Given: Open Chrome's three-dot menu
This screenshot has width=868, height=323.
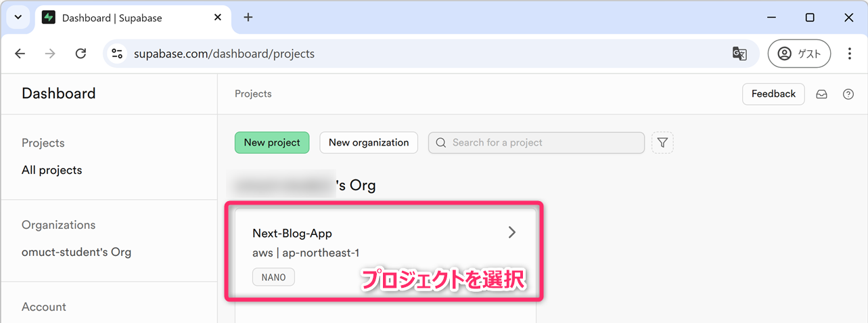Looking at the screenshot, I should (x=849, y=54).
